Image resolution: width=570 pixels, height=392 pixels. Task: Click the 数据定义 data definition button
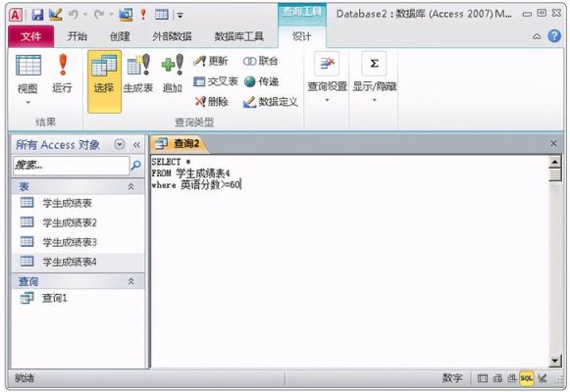[x=271, y=102]
